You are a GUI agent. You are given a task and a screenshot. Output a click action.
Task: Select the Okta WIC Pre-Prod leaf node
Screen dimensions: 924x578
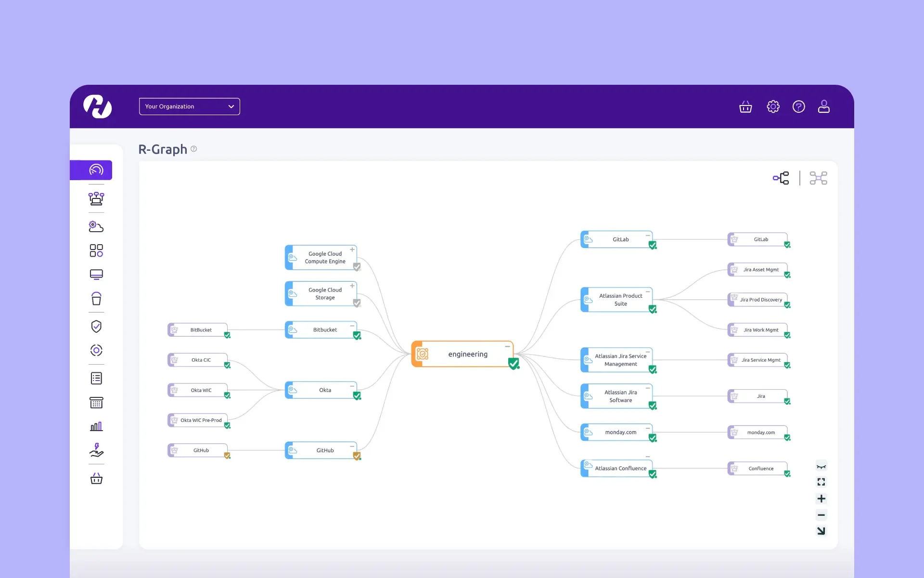[x=197, y=420]
